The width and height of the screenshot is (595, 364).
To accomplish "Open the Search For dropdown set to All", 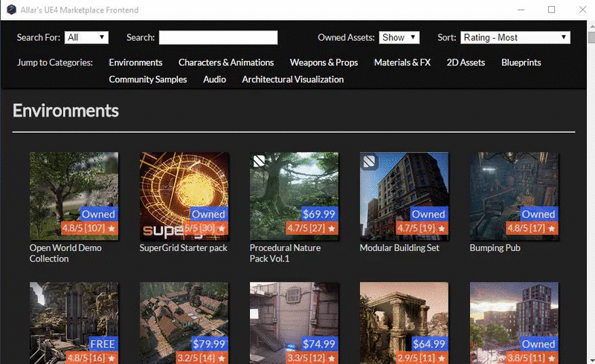I will [x=86, y=38].
